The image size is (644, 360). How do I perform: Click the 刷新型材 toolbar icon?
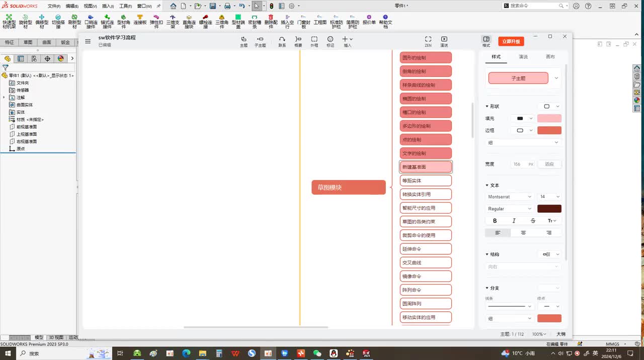click(74, 21)
